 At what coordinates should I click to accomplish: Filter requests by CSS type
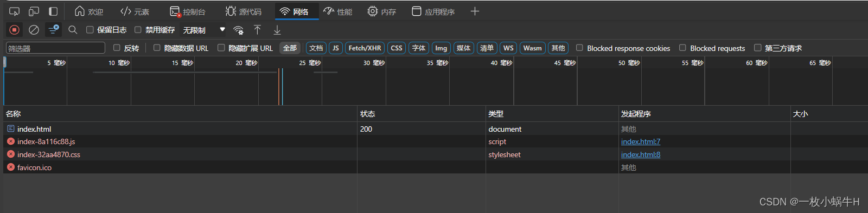coord(397,48)
